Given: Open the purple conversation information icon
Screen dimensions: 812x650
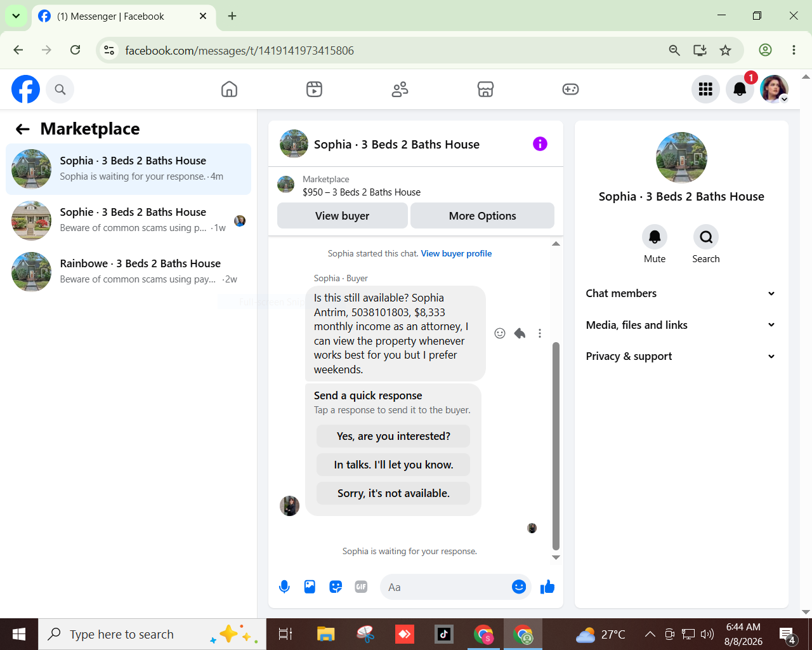Looking at the screenshot, I should click(540, 144).
